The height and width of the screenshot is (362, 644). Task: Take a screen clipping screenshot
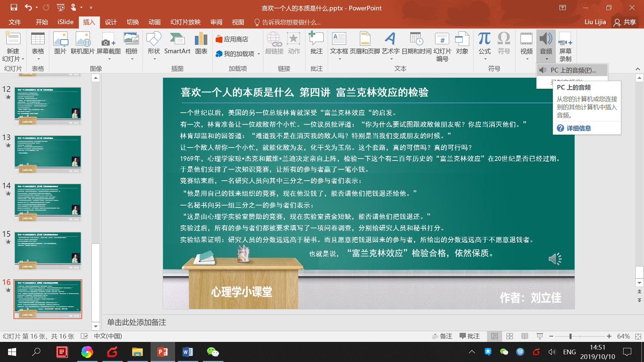click(x=108, y=46)
